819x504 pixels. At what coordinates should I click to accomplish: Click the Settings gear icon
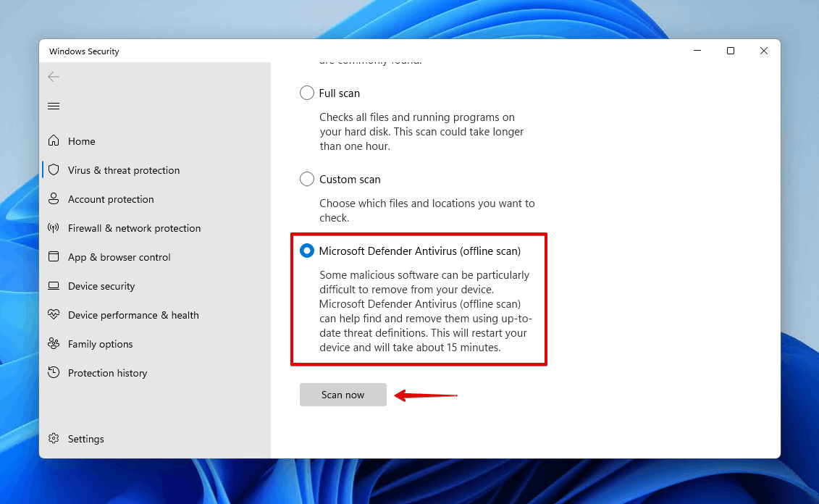(54, 438)
